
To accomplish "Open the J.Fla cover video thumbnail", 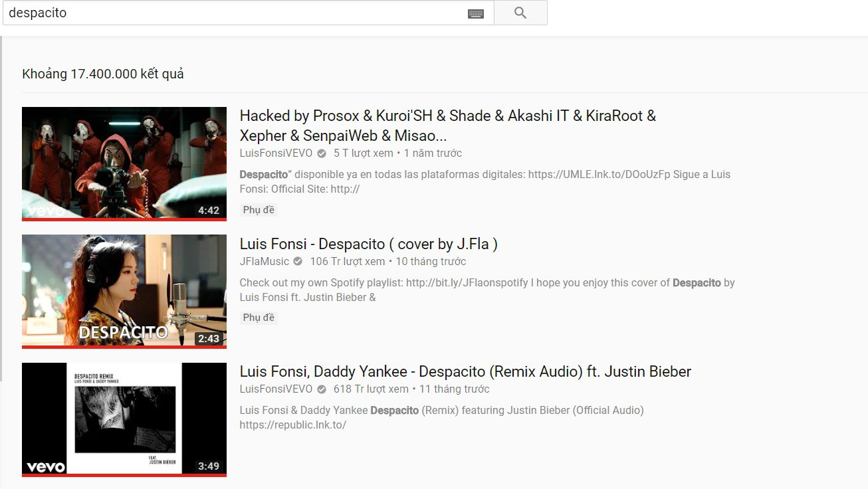I will coord(124,290).
